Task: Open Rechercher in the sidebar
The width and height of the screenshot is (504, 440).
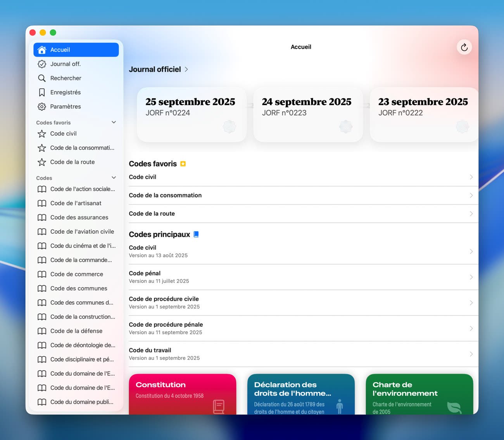Action: point(76,78)
